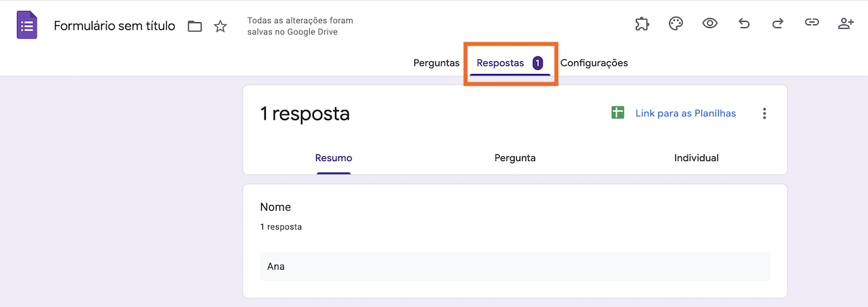Open the add-ons puzzle piece icon
The height and width of the screenshot is (307, 868).
(642, 24)
